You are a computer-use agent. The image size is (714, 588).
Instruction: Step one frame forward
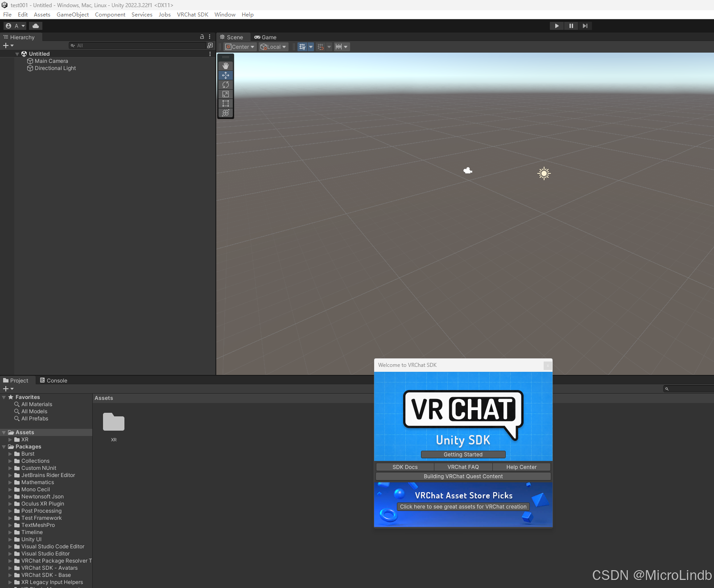(585, 26)
